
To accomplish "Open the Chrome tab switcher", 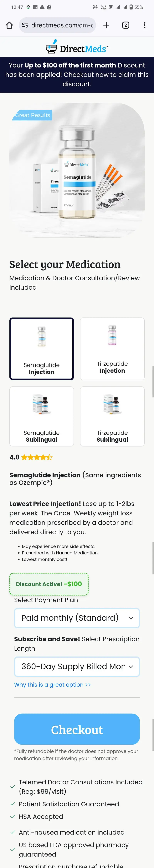I will point(126,25).
